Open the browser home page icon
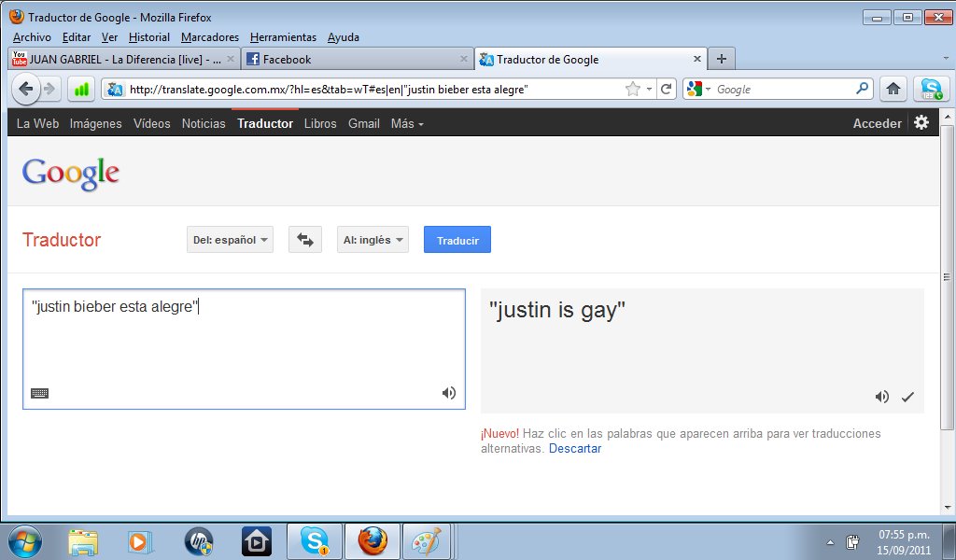Viewport: 956px width, 560px height. 893,89
